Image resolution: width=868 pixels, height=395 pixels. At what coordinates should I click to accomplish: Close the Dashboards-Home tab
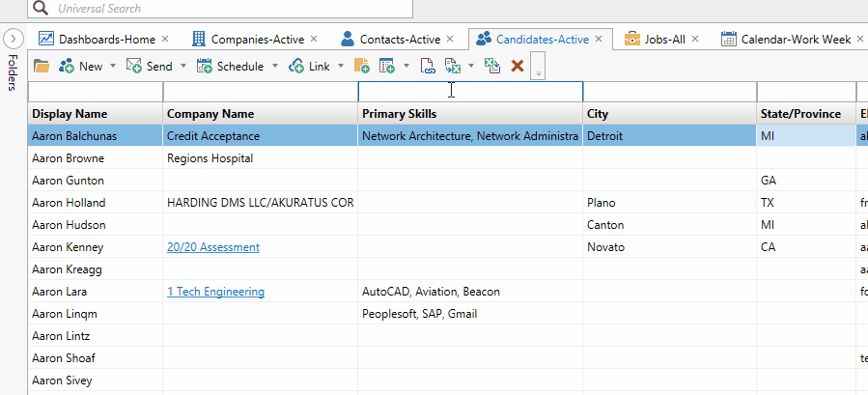[x=165, y=39]
